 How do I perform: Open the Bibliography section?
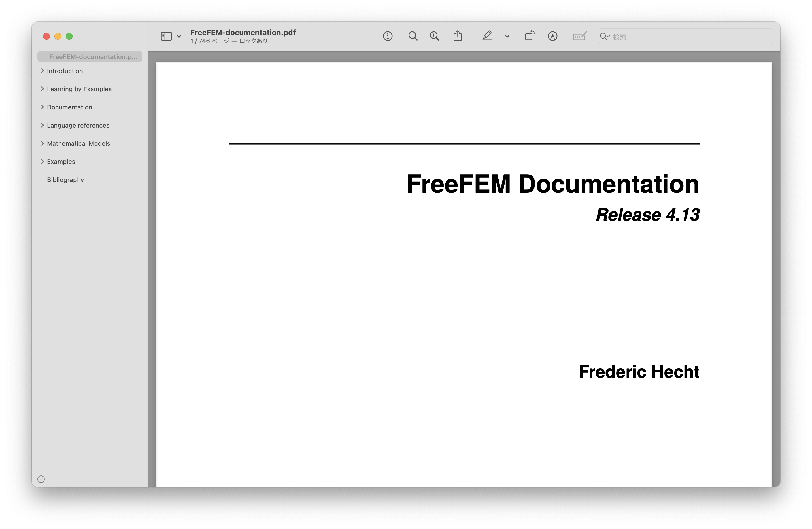tap(65, 179)
